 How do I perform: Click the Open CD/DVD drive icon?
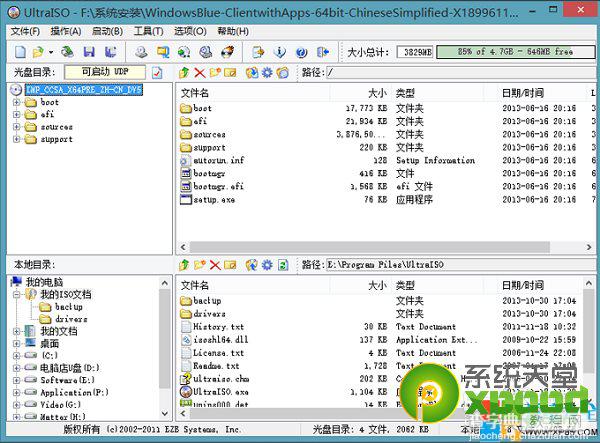point(67,52)
